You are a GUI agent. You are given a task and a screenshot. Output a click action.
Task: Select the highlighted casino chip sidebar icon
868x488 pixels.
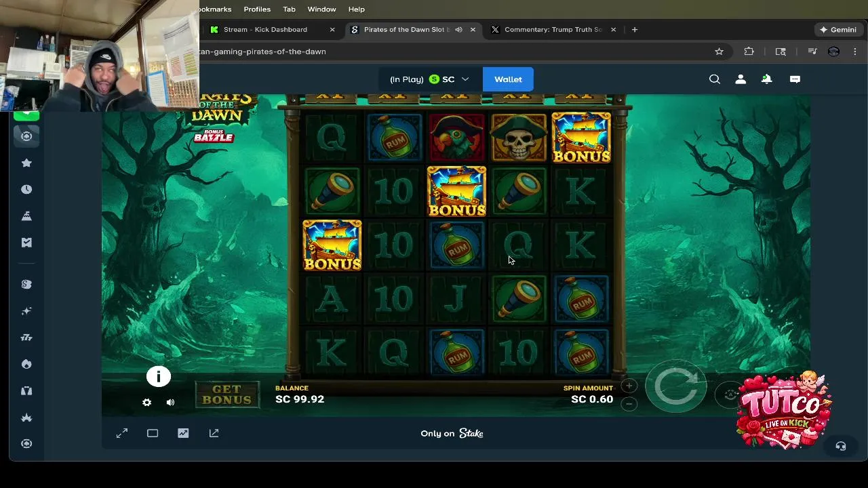26,136
